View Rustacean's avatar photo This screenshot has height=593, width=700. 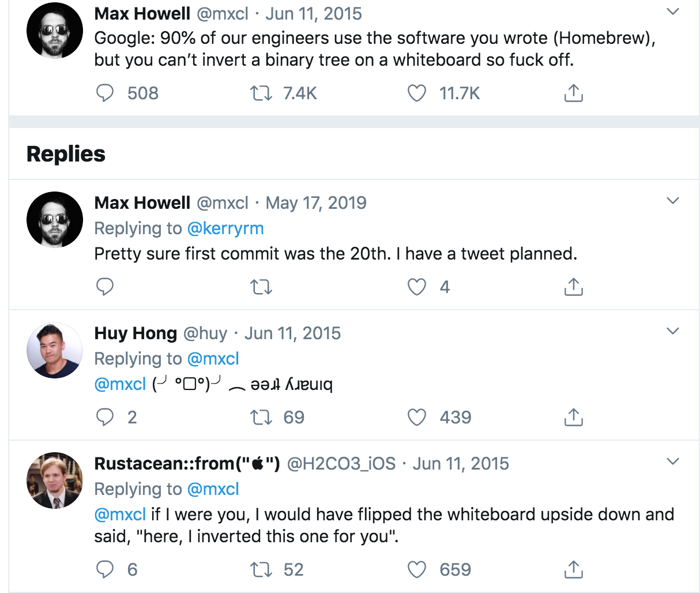pyautogui.click(x=55, y=481)
